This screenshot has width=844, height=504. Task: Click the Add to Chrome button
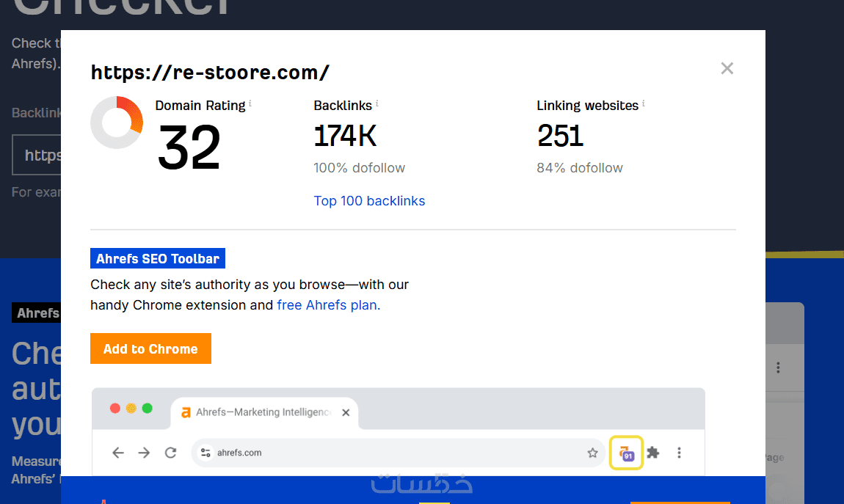tap(150, 348)
